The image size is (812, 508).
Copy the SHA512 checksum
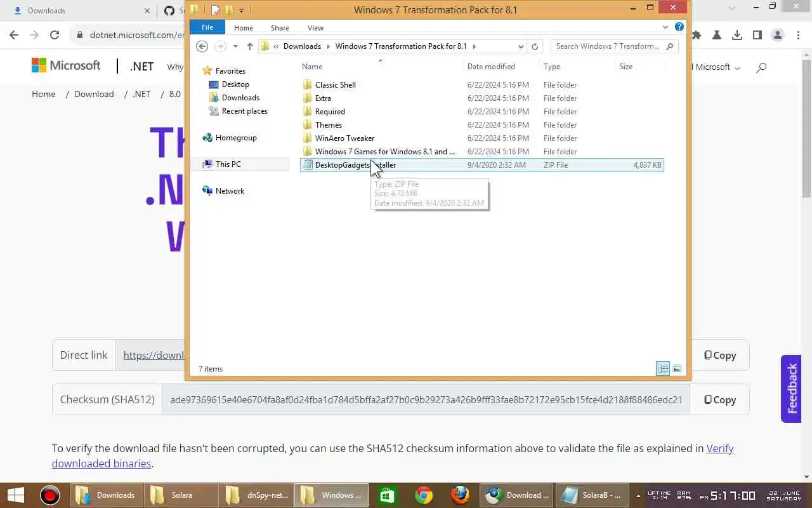[719, 400]
